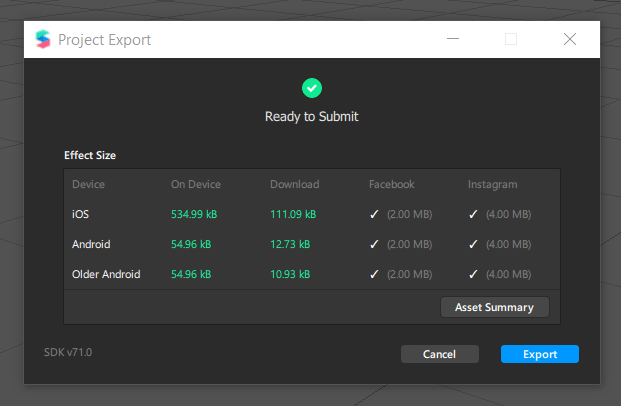The height and width of the screenshot is (406, 621).
Task: Click the 111.09 kB download value
Action: click(x=293, y=214)
